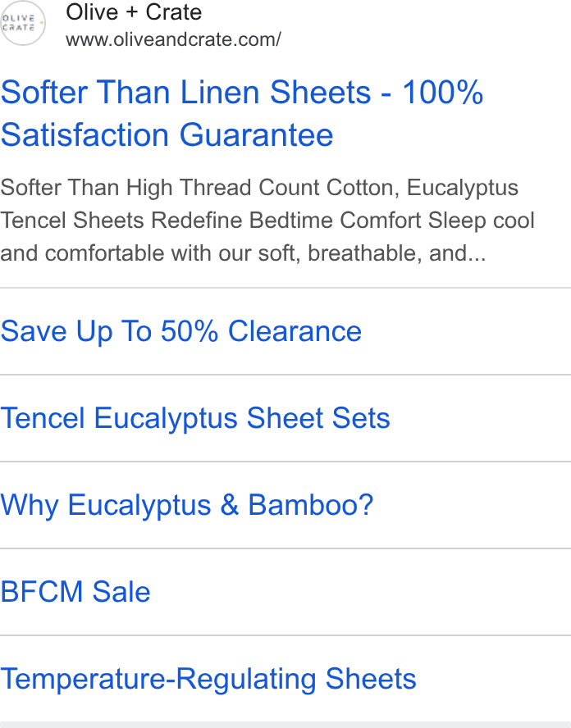Click the Tencel Sheets Redefine Bedtime Comfort line
Viewport: 571px width, 728px height.
[x=267, y=221]
